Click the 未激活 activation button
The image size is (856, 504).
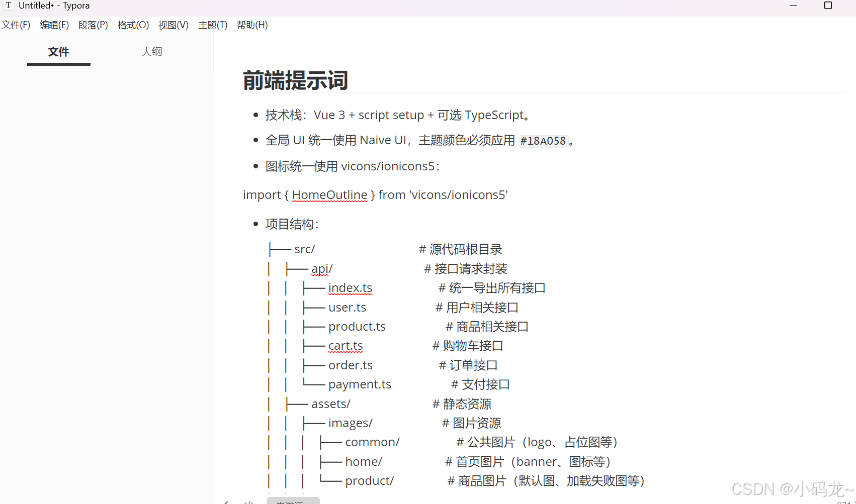coord(293,501)
